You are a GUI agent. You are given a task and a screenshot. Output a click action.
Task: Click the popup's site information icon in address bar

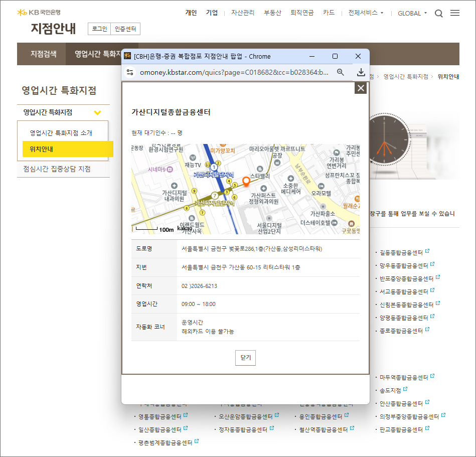130,72
